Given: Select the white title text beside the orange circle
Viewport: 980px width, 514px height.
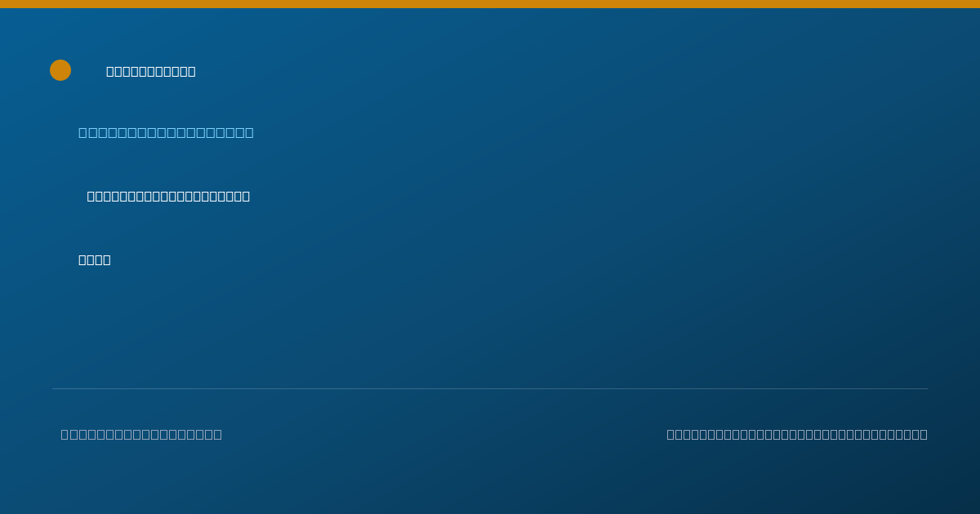Looking at the screenshot, I should coord(151,71).
